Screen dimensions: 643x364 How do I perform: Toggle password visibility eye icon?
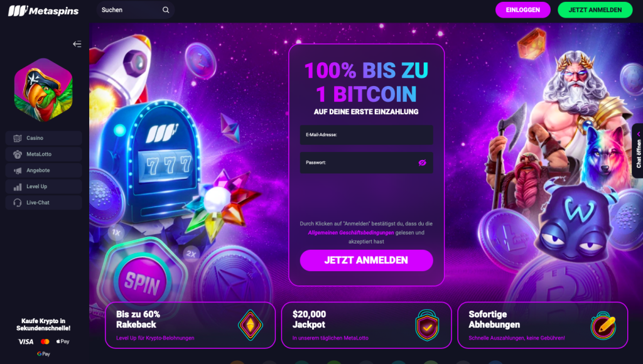point(422,163)
